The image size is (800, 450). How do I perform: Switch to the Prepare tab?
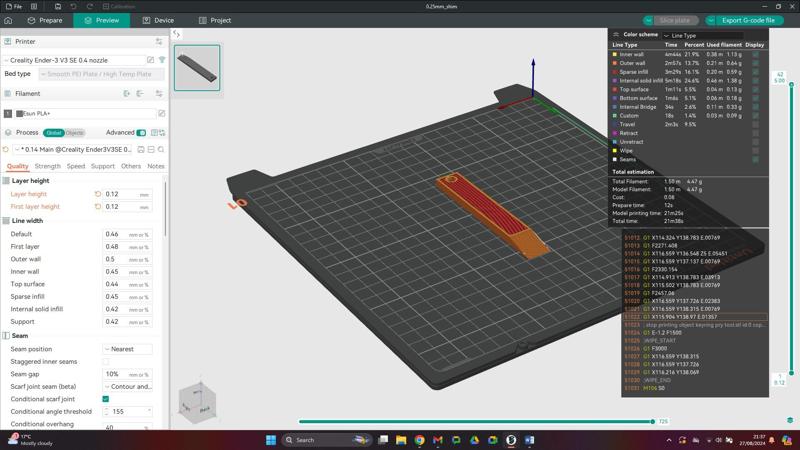[45, 20]
